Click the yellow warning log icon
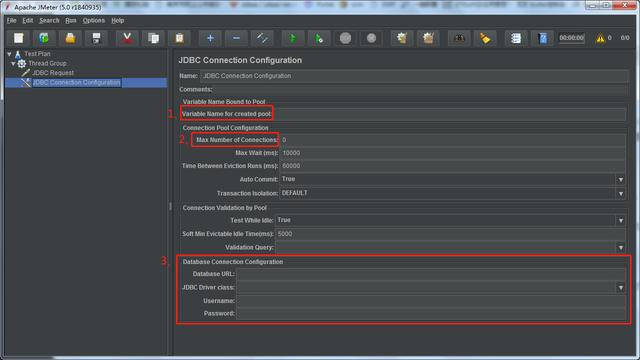The image size is (640, 360). click(600, 38)
